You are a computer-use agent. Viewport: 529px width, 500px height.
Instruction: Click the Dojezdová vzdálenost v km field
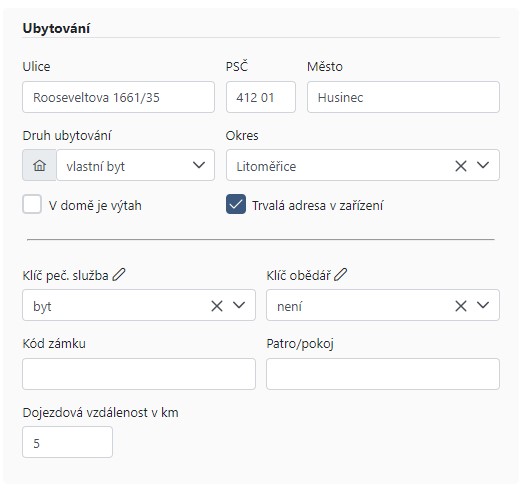(67, 442)
